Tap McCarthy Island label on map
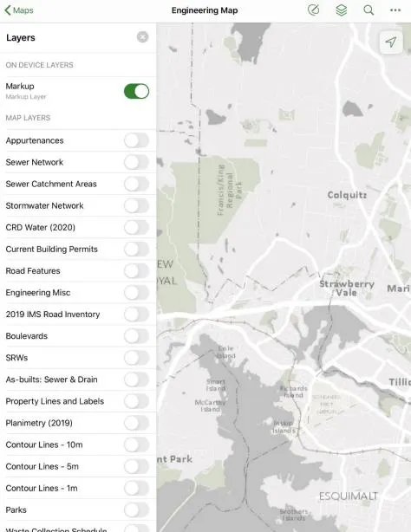Viewport: 411px width, 532px height. (210, 405)
